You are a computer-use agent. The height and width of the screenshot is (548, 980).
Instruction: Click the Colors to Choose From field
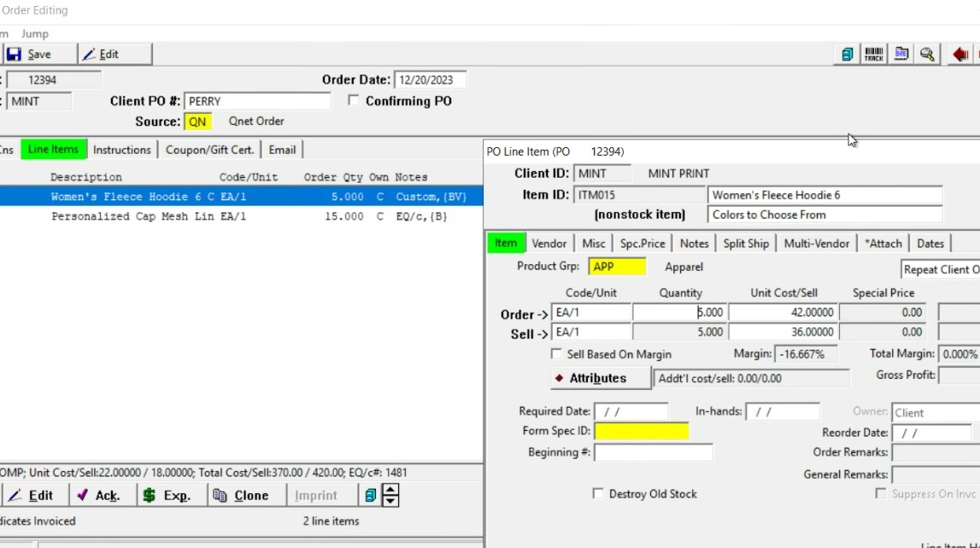pos(825,215)
